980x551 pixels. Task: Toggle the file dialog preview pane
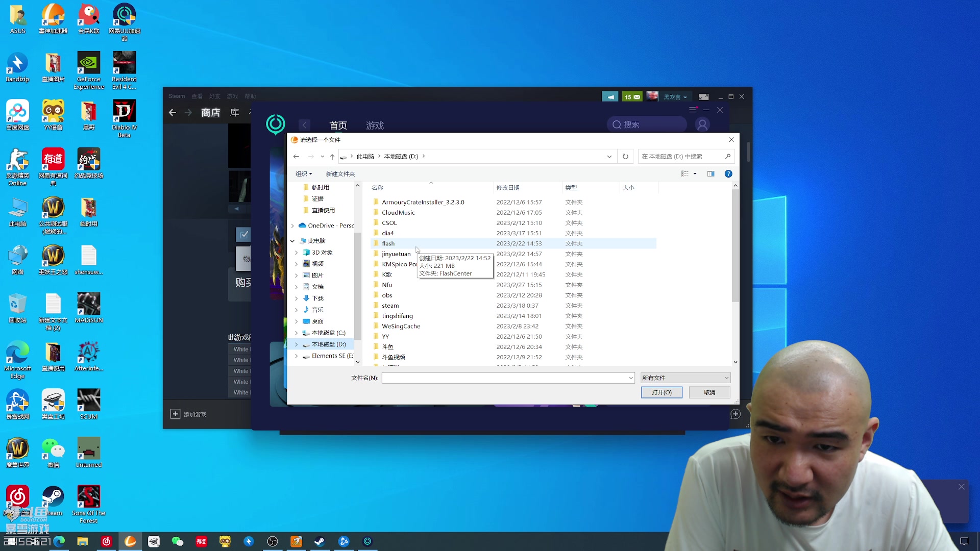(x=710, y=174)
